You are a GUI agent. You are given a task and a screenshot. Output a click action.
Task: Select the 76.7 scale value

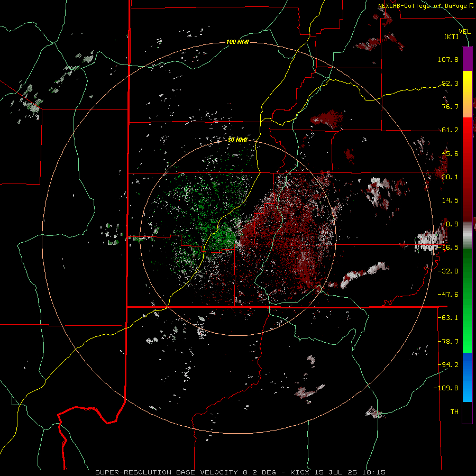click(450, 106)
